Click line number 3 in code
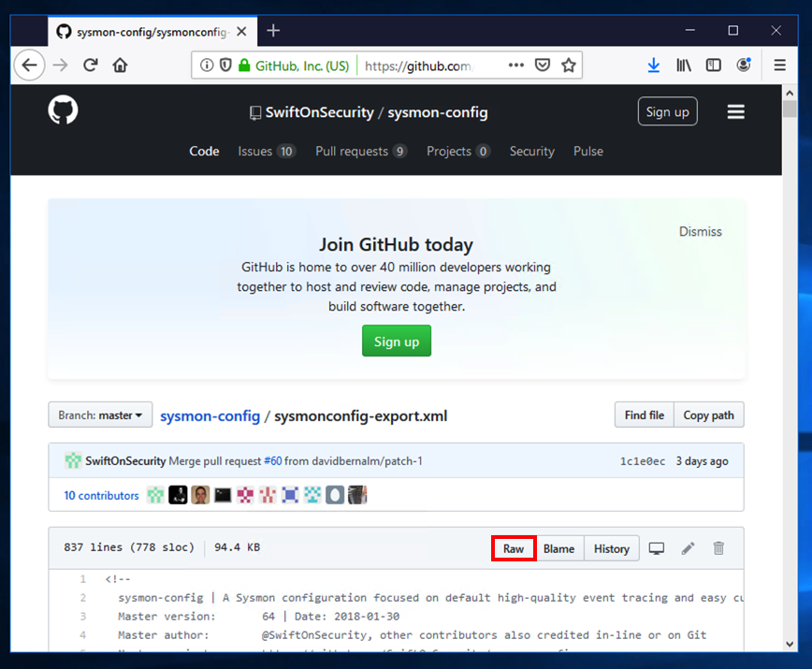The image size is (812, 669). pyautogui.click(x=83, y=617)
